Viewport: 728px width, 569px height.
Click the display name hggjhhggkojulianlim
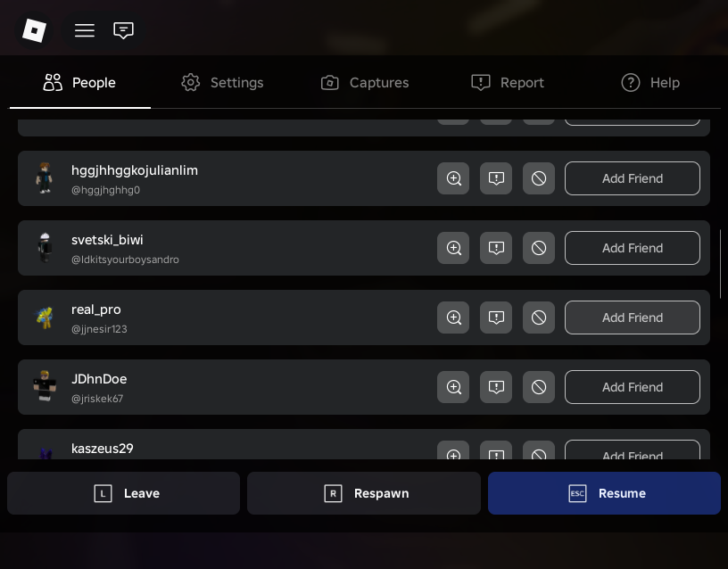tap(135, 171)
